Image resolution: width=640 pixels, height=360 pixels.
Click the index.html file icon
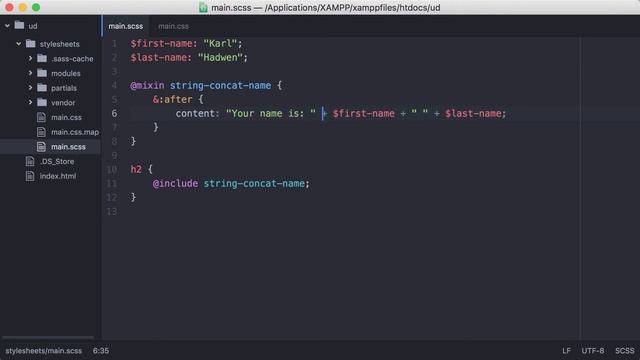(x=30, y=176)
